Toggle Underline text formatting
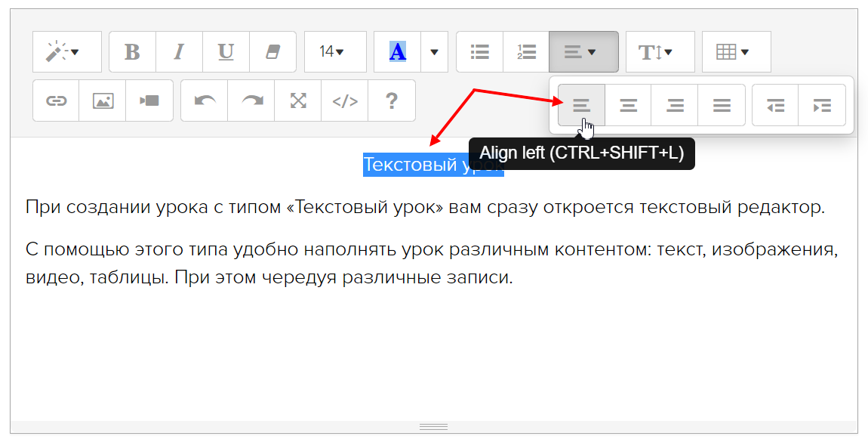Viewport: 868px width, 442px height. [x=226, y=52]
